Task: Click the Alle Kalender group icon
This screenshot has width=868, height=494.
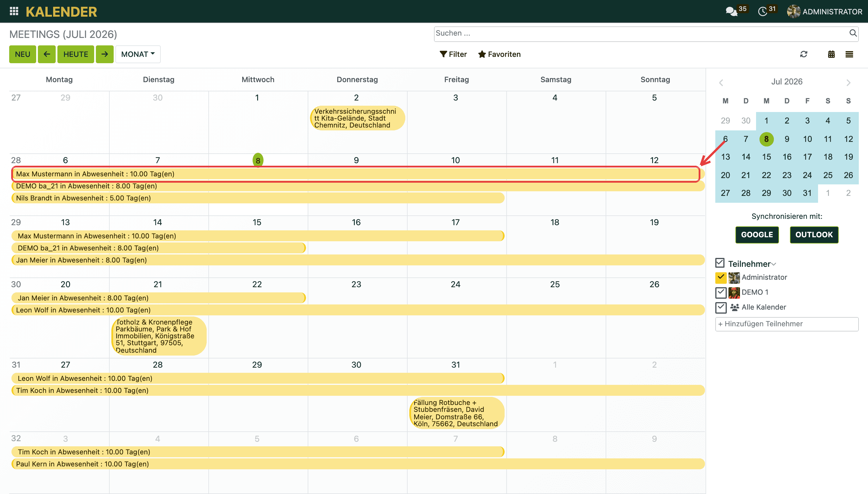Action: [x=735, y=307]
